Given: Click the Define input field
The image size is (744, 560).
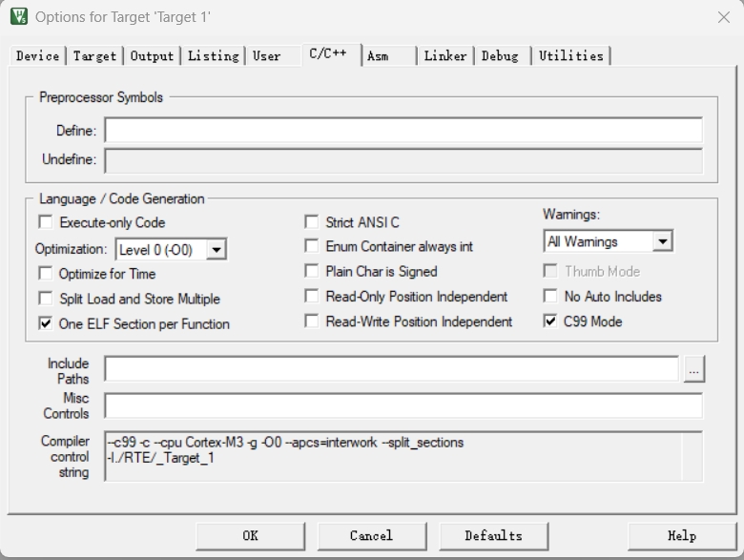Looking at the screenshot, I should pos(403,130).
